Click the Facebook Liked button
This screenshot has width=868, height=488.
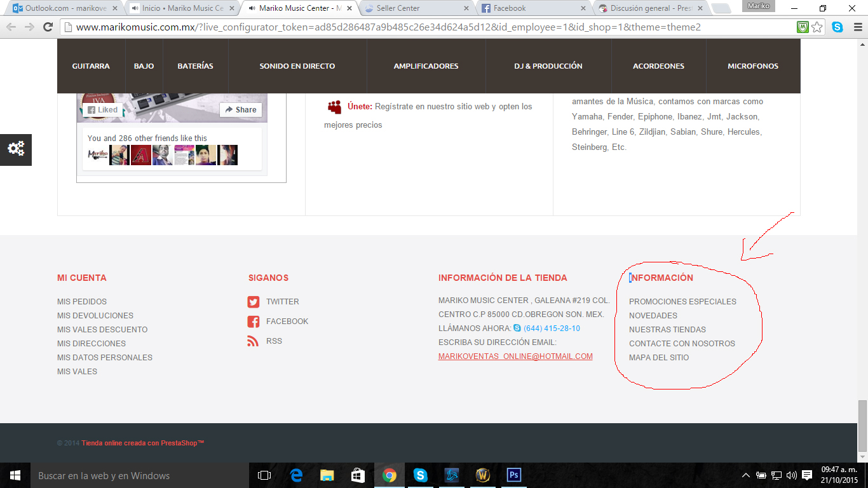coord(102,110)
